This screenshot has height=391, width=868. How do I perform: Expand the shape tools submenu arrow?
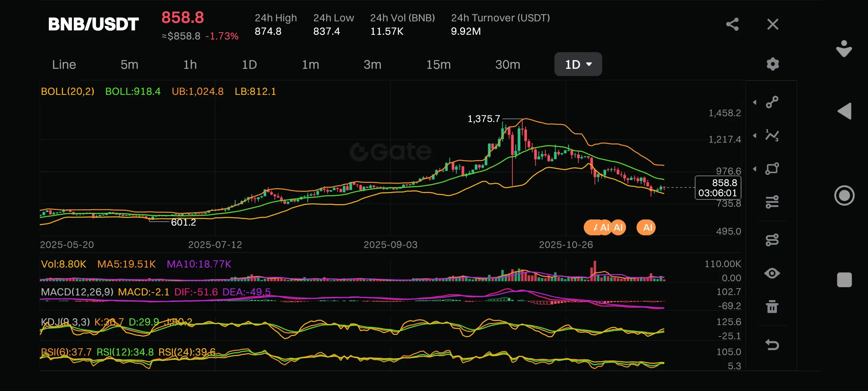tap(755, 169)
